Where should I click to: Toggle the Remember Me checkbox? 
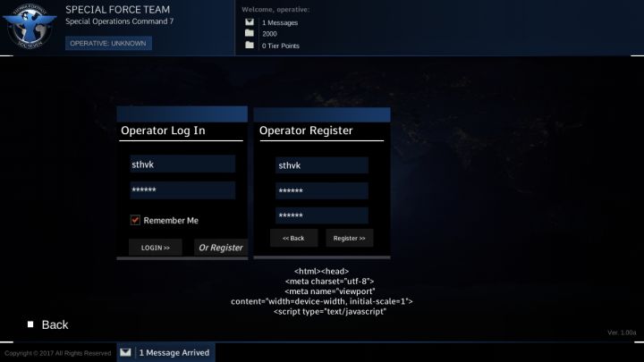coord(135,221)
